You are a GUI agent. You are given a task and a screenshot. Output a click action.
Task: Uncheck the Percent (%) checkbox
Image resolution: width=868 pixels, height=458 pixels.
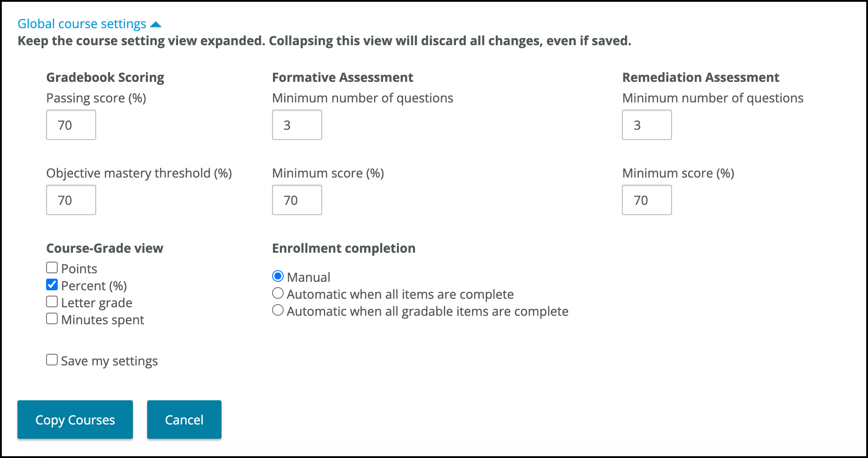(x=52, y=284)
